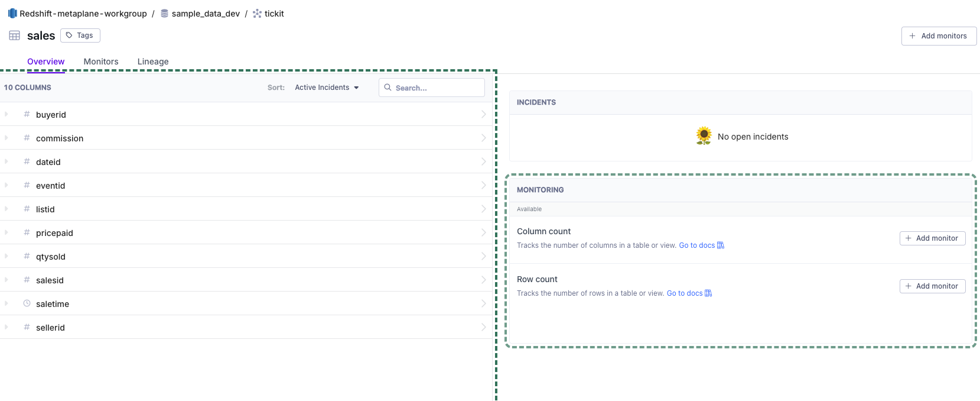
Task: Click the sunflower icon in Incidents panel
Action: (704, 136)
